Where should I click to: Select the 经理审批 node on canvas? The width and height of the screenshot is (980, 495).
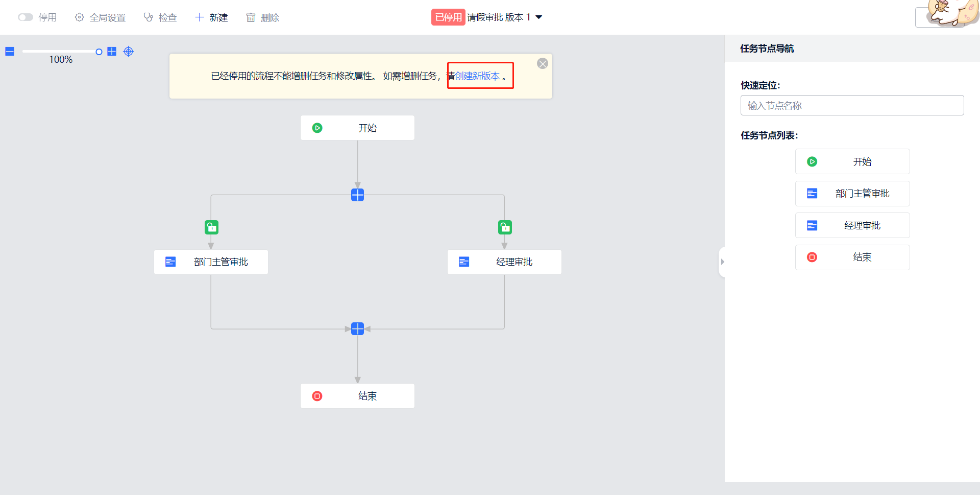point(504,262)
